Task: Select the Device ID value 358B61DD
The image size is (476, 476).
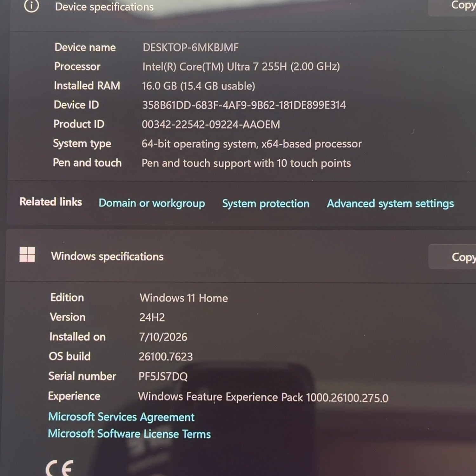Action: [x=244, y=105]
